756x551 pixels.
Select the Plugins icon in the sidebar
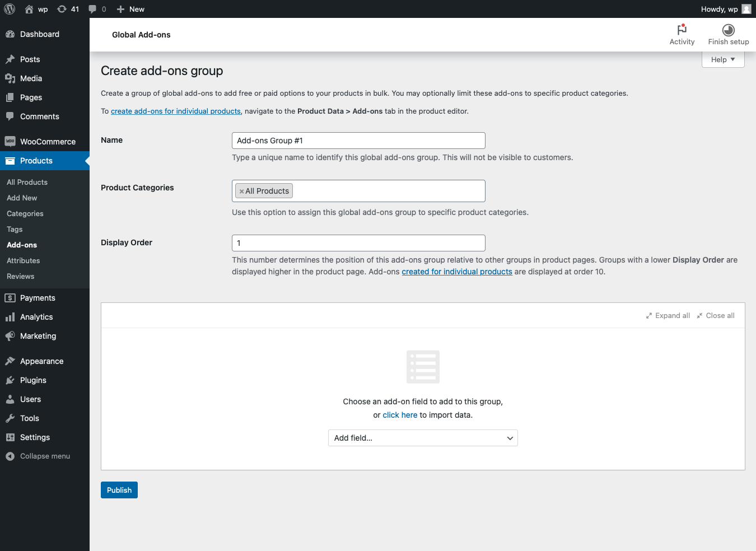tap(10, 380)
